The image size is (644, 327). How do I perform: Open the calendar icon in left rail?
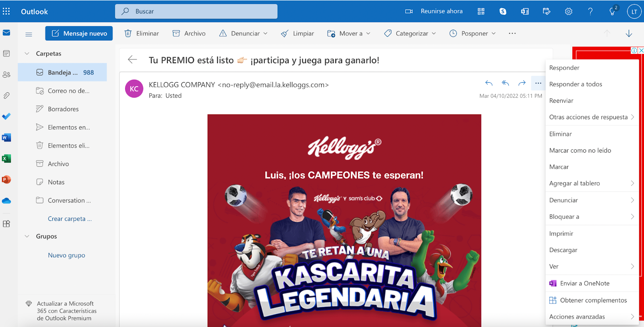click(6, 54)
